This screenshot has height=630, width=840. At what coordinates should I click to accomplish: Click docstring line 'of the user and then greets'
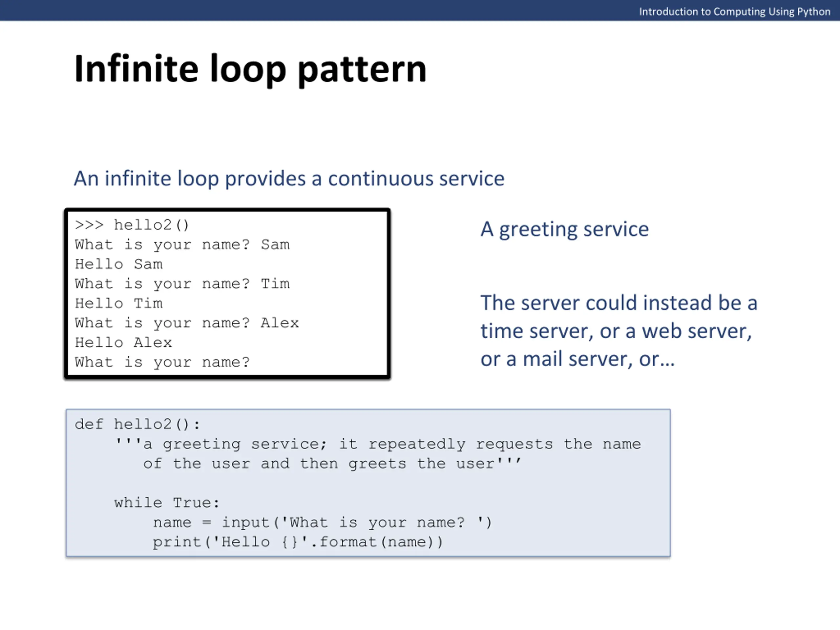[x=332, y=464]
